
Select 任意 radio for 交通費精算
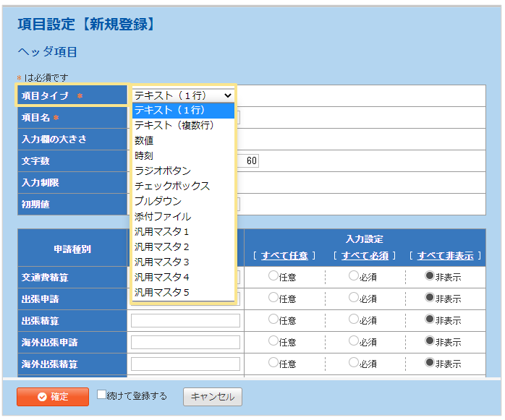coord(273,275)
